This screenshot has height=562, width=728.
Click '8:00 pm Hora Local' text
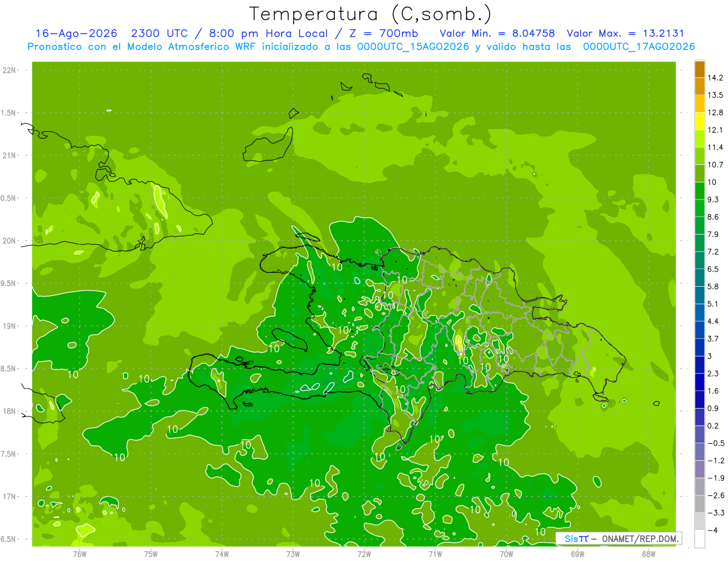pos(269,33)
